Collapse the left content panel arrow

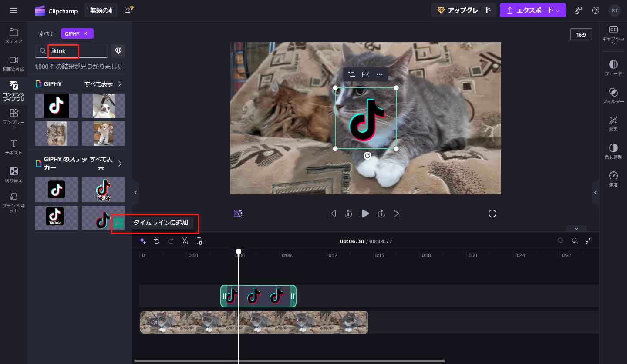pos(135,192)
